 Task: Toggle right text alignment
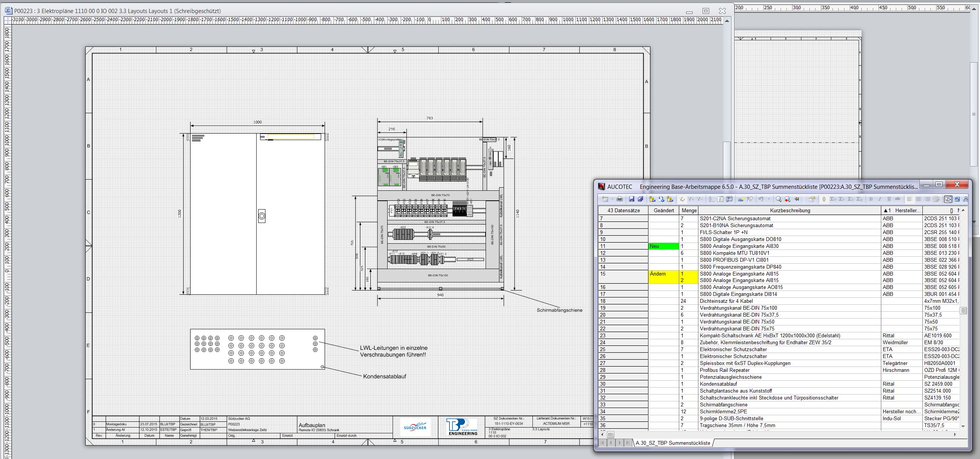927,199
